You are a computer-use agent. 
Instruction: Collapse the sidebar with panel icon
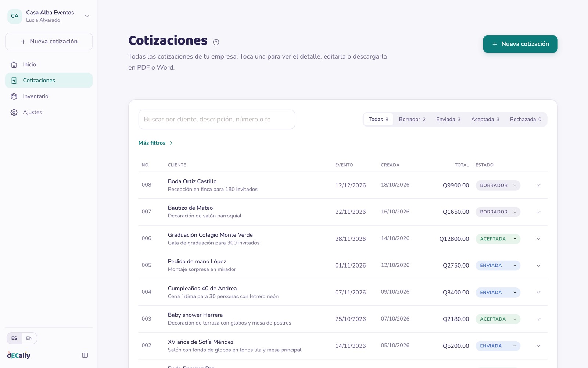click(85, 355)
